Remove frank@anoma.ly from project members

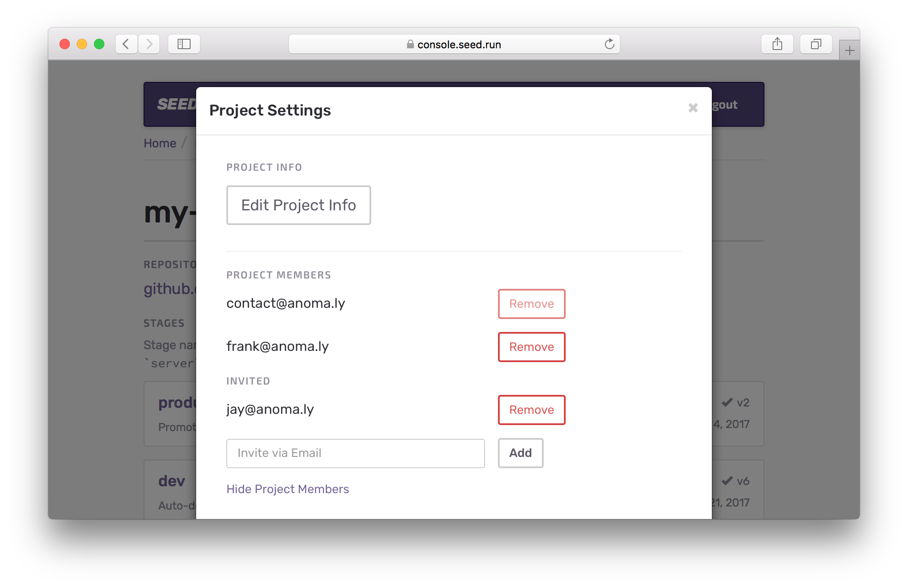point(531,347)
